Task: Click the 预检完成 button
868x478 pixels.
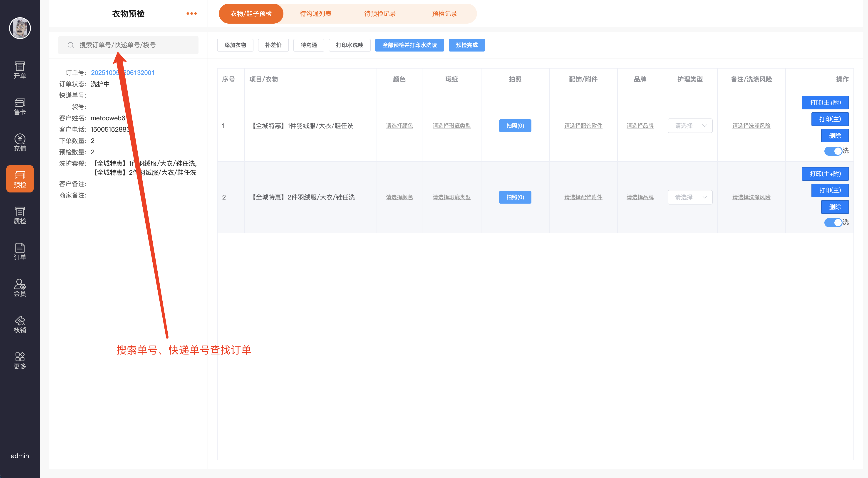Action: pyautogui.click(x=466, y=45)
